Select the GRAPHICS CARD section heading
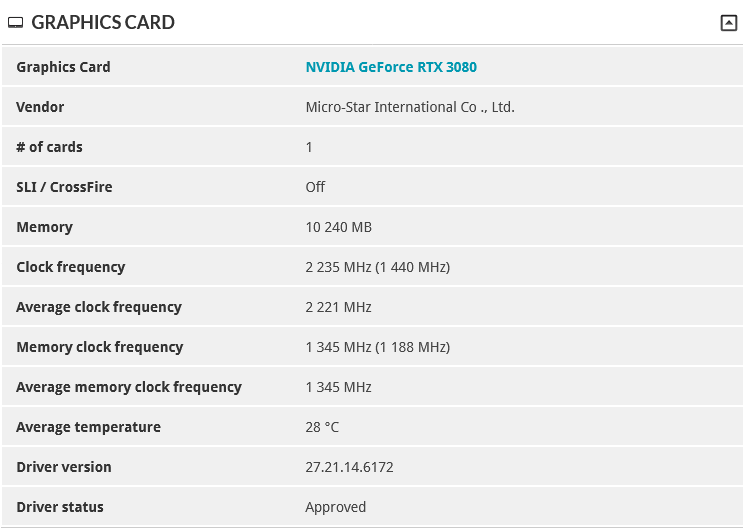 point(103,23)
